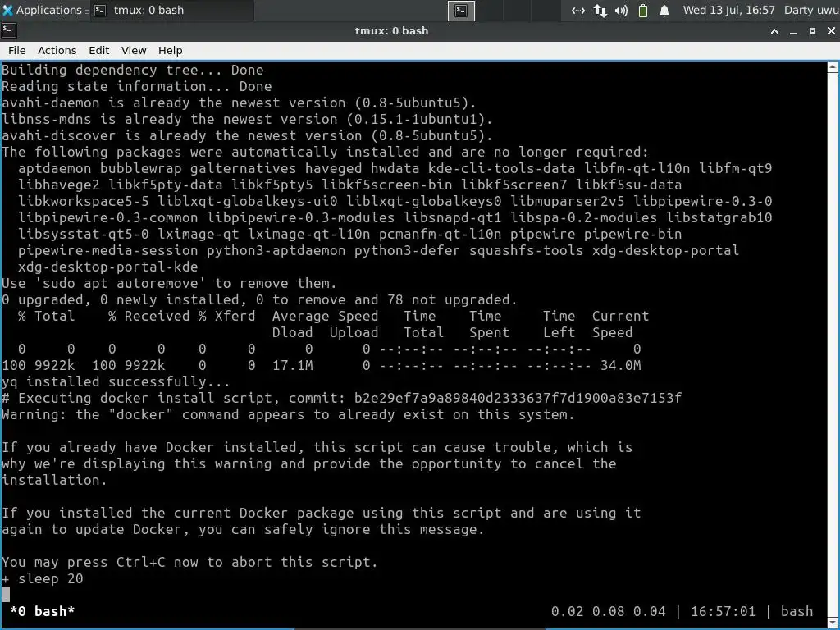Open the Edit menu

pos(98,50)
